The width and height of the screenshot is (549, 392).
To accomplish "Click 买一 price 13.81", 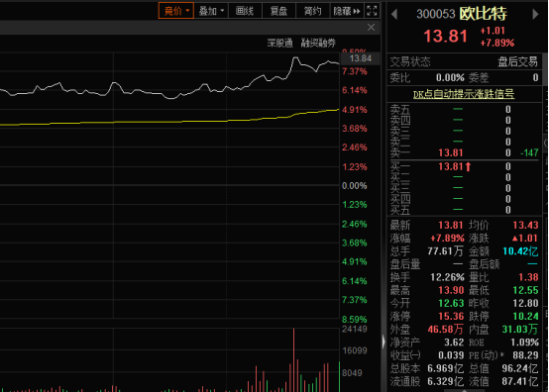I will point(451,166).
